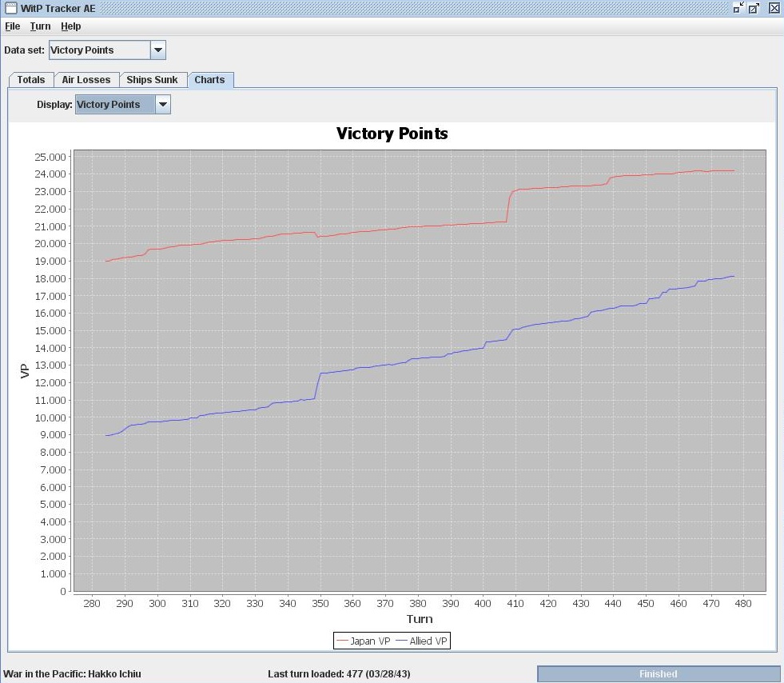This screenshot has width=784, height=683.
Task: Expand the Display dropdown arrow
Action: pyautogui.click(x=163, y=105)
